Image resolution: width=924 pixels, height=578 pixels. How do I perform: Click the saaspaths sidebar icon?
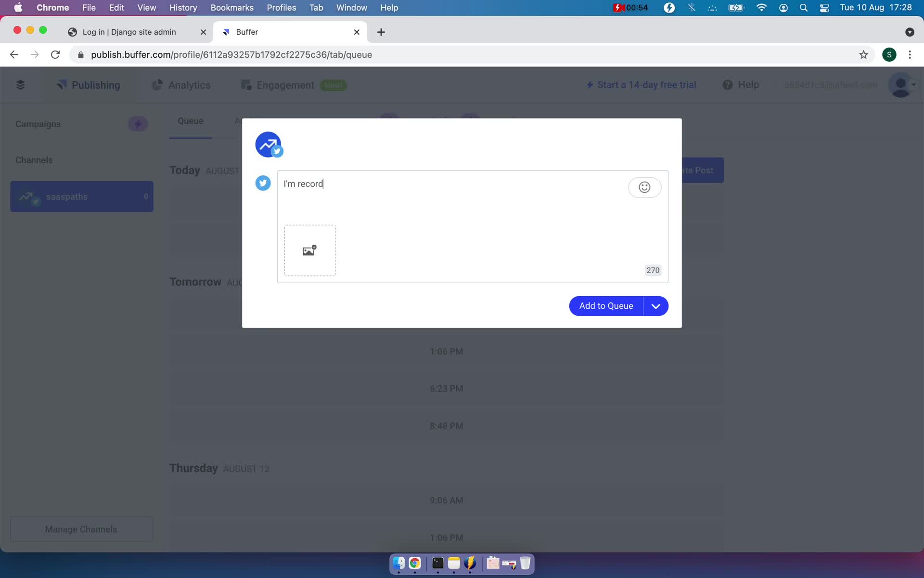tap(27, 197)
